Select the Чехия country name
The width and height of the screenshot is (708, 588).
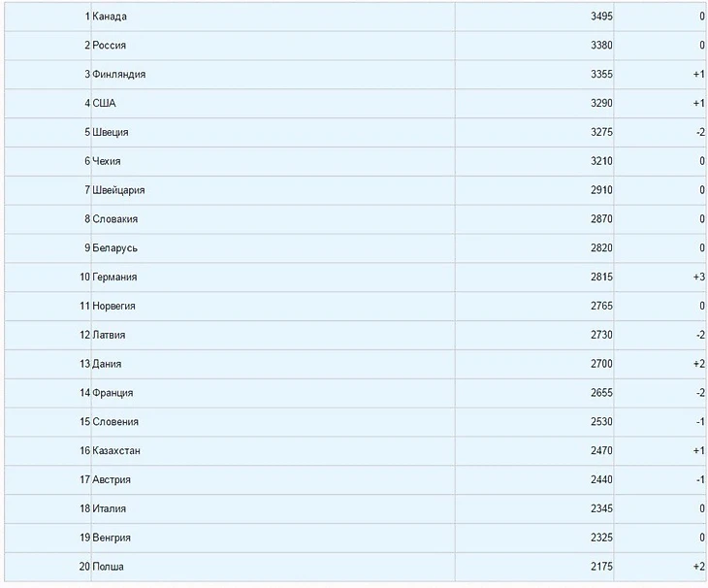106,161
